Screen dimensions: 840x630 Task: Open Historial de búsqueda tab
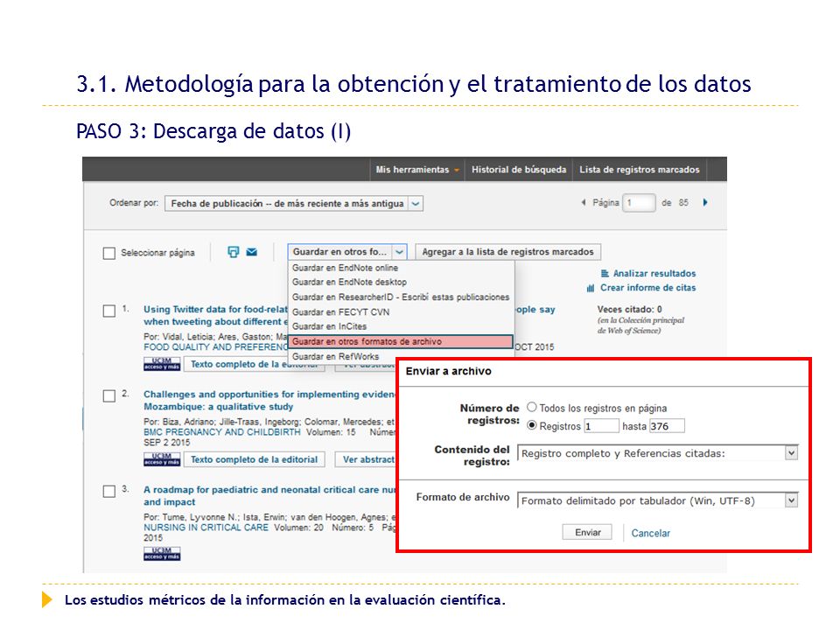pyautogui.click(x=519, y=169)
